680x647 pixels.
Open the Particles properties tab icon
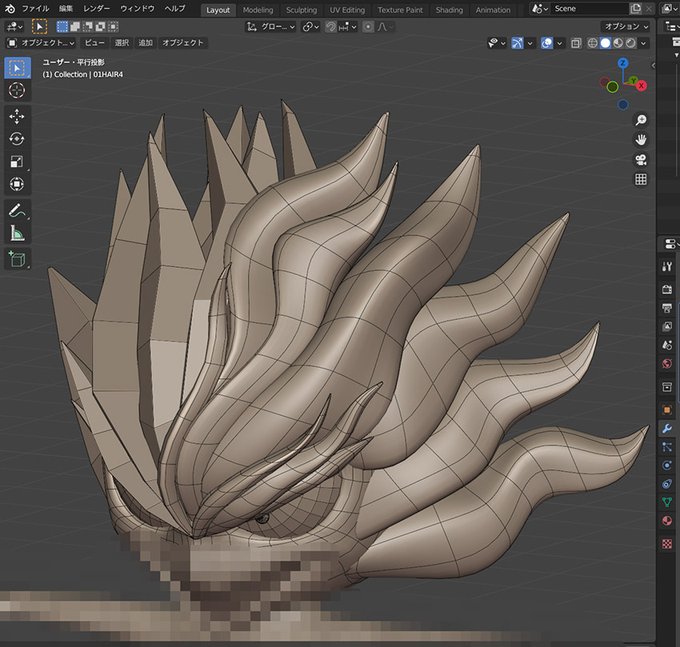pos(667,447)
